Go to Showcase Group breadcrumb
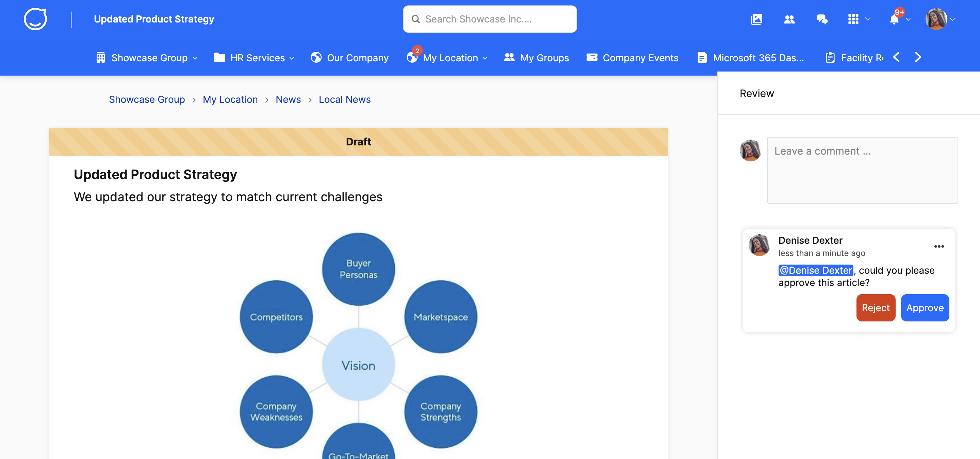This screenshot has height=459, width=980. 147,99
